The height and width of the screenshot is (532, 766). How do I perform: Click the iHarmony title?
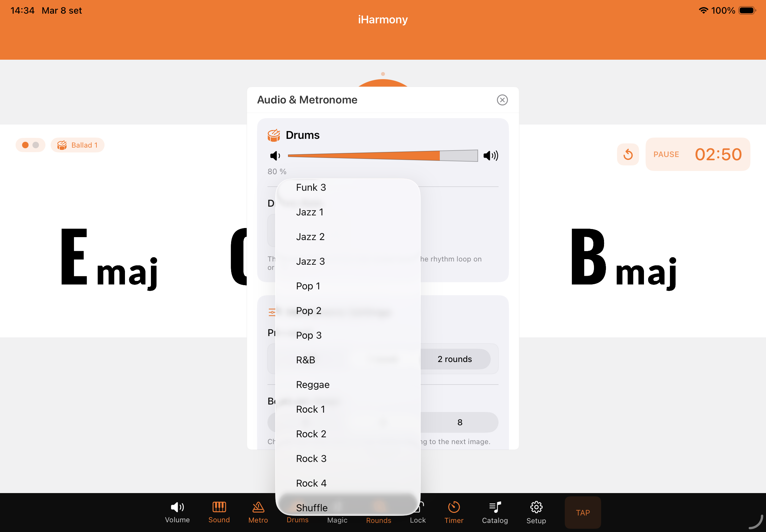click(x=383, y=20)
